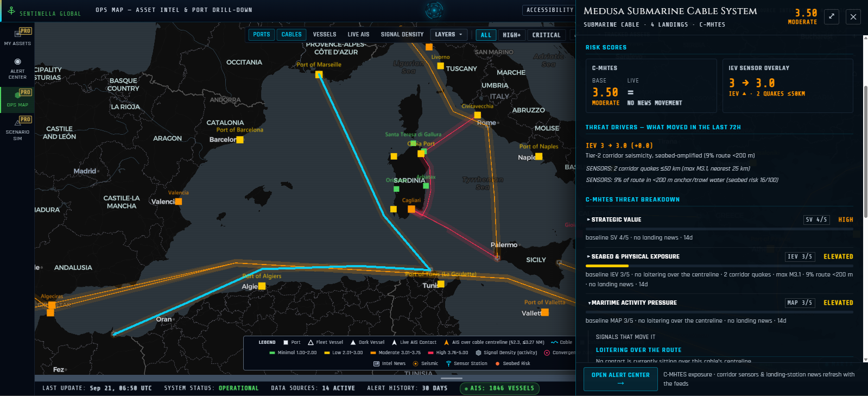This screenshot has width=868, height=396.
Task: Select the Port of Valletta marker
Action: pyautogui.click(x=545, y=312)
